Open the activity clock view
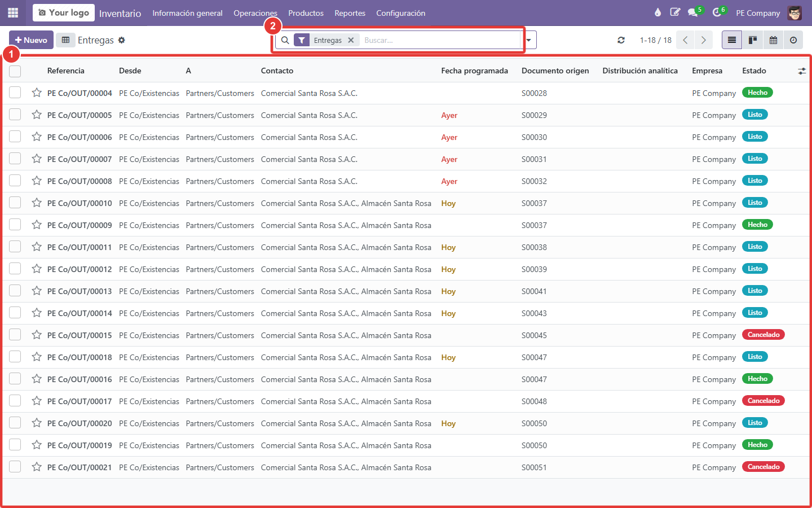Screen dimensions: 812x508 pos(793,40)
